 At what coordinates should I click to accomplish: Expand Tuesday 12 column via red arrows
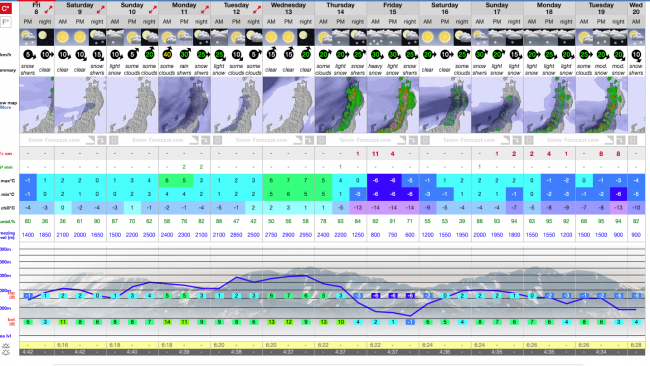click(257, 8)
